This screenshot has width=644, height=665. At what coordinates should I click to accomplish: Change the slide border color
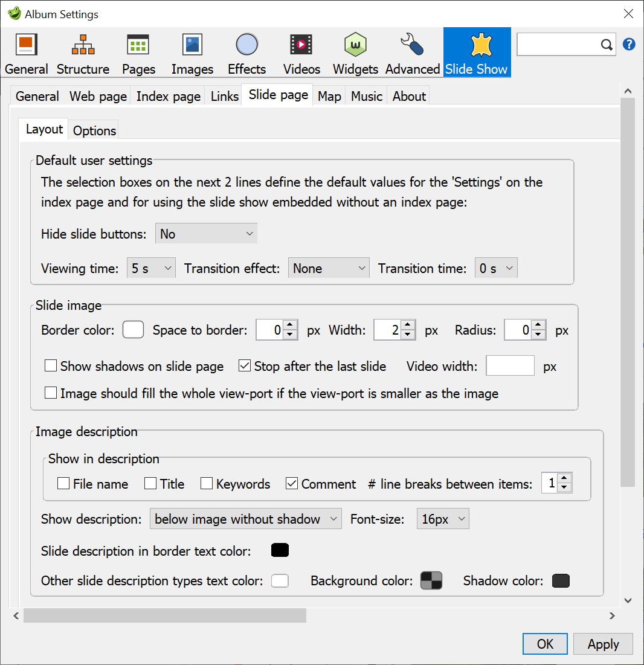click(133, 330)
